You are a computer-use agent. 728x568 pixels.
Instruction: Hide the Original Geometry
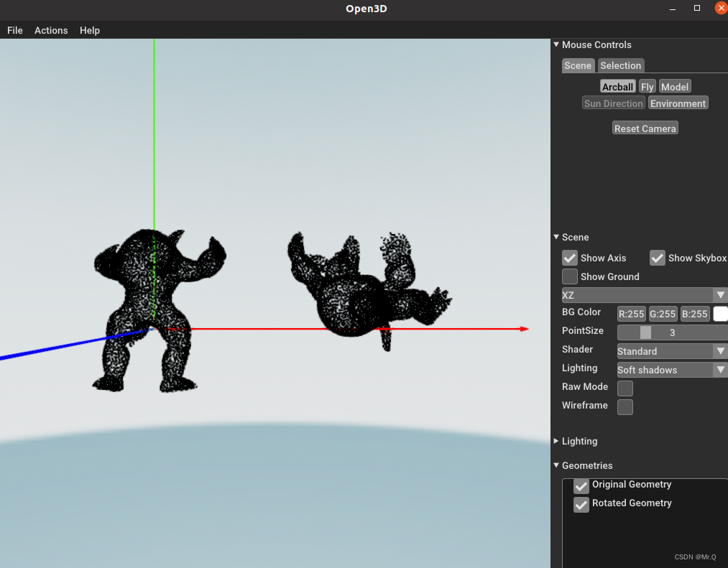[x=581, y=486]
